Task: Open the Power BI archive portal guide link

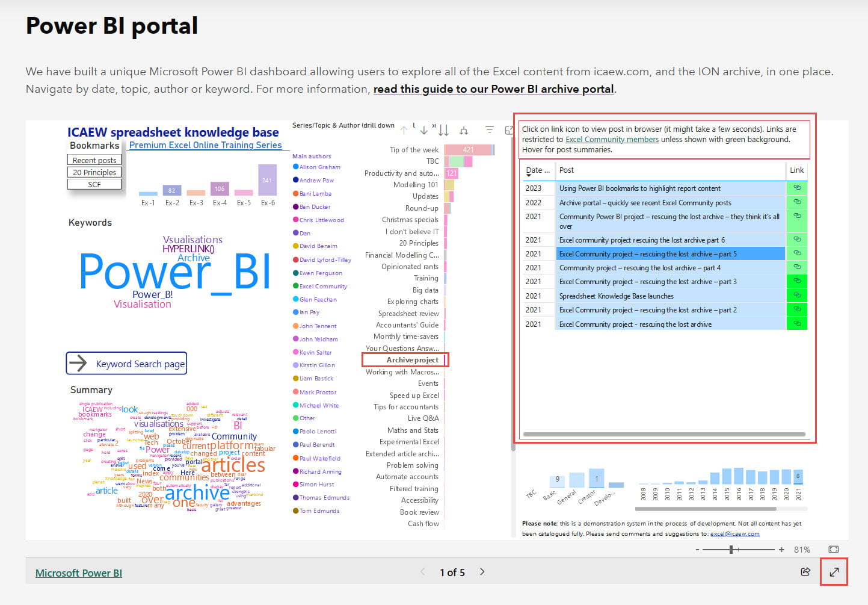Action: (493, 89)
